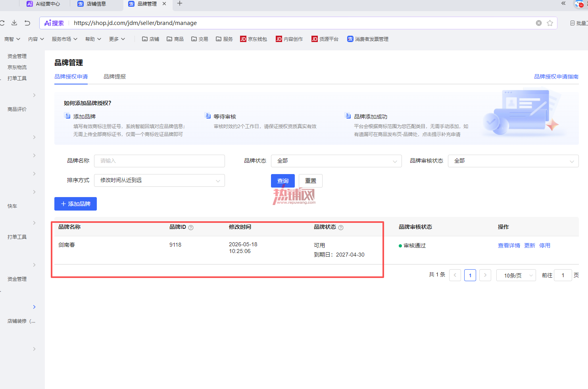Click 停用 for the 剑南春 brand
Image resolution: width=588 pixels, height=389 pixels.
545,246
